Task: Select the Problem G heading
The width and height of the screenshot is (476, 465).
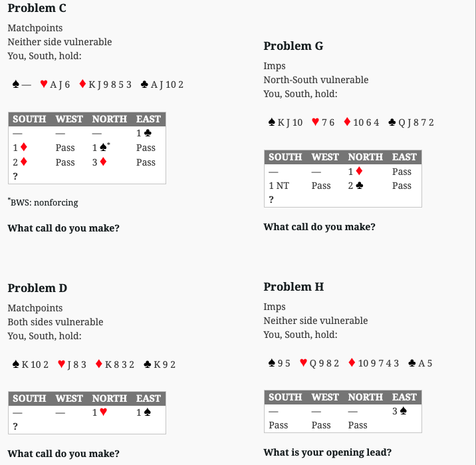Action: 293,46
